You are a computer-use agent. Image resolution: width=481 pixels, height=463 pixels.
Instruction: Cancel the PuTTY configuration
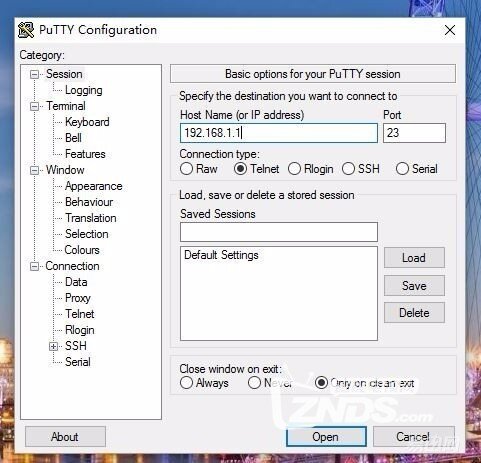413,437
